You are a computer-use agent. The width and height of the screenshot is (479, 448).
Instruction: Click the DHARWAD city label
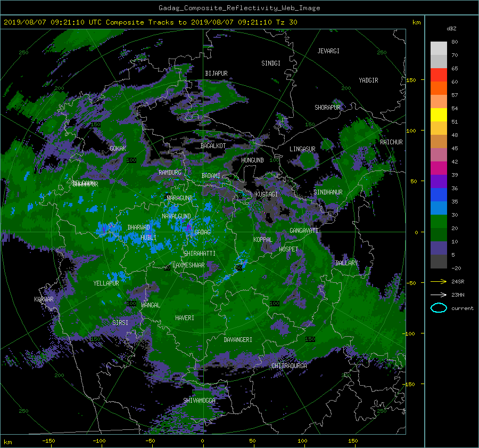[139, 227]
